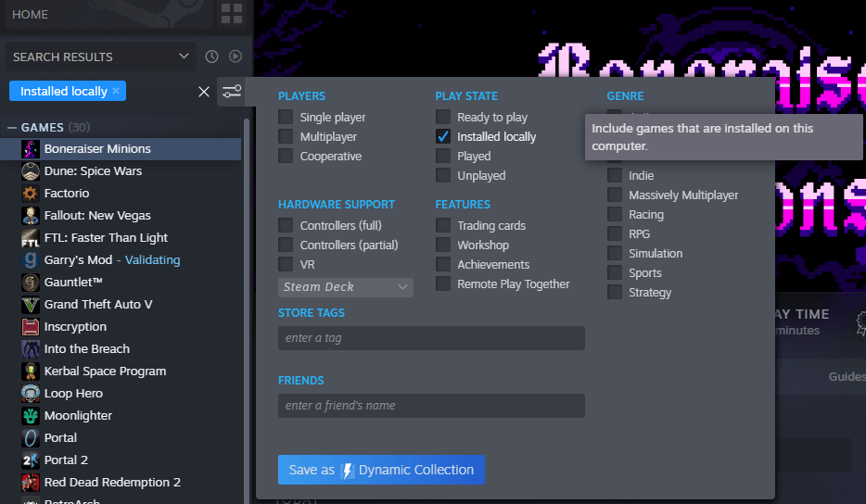Click the Kerbal Space Program icon
This screenshot has width=866, height=504.
[x=30, y=371]
